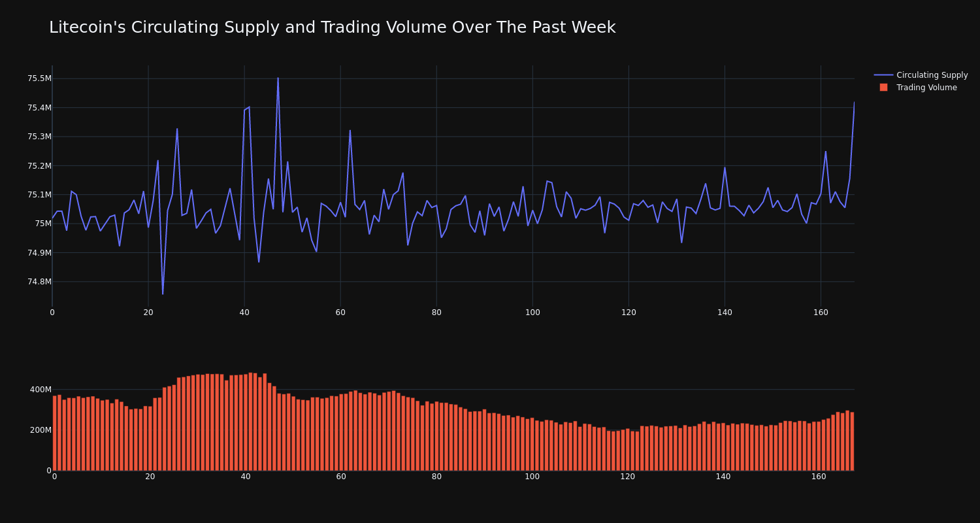Click x-axis label 60 on supply chart

[x=340, y=312]
